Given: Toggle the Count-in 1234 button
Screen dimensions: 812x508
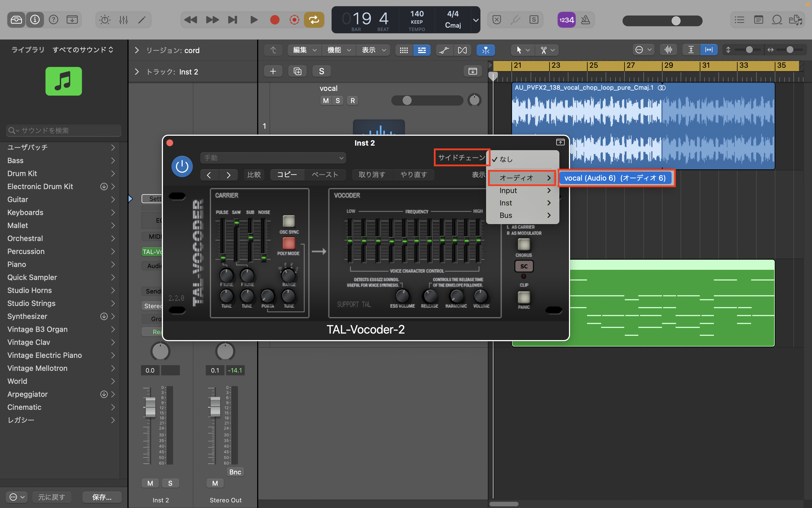Looking at the screenshot, I should pyautogui.click(x=566, y=20).
